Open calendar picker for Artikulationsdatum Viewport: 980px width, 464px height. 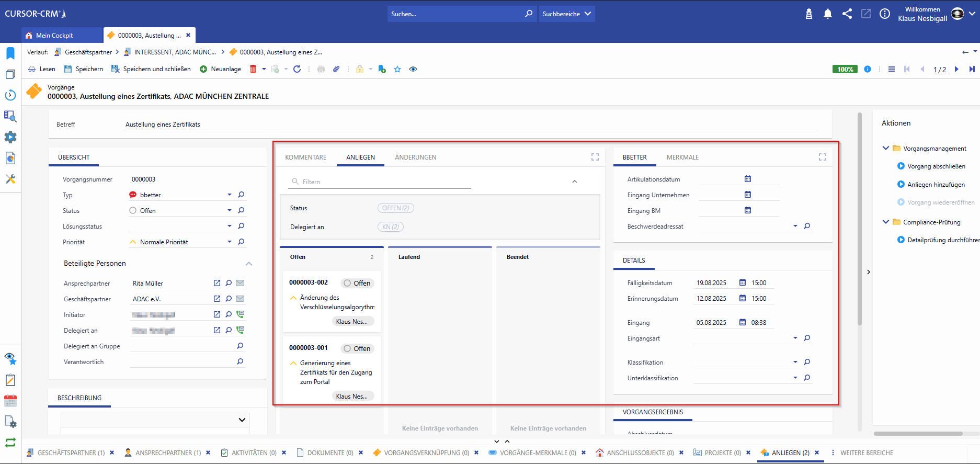748,179
